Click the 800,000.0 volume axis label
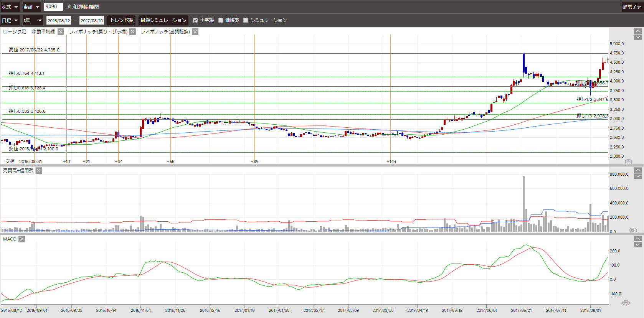The width and height of the screenshot is (644, 318). click(x=619, y=174)
